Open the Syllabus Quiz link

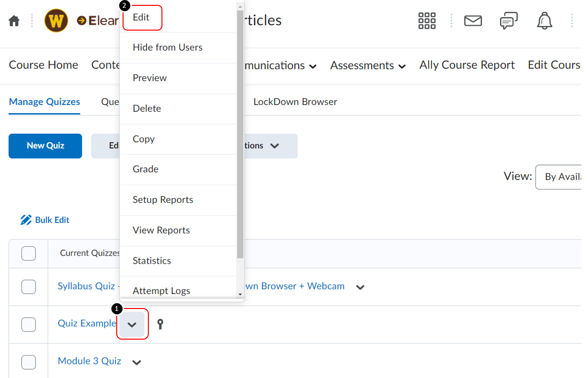tap(86, 286)
